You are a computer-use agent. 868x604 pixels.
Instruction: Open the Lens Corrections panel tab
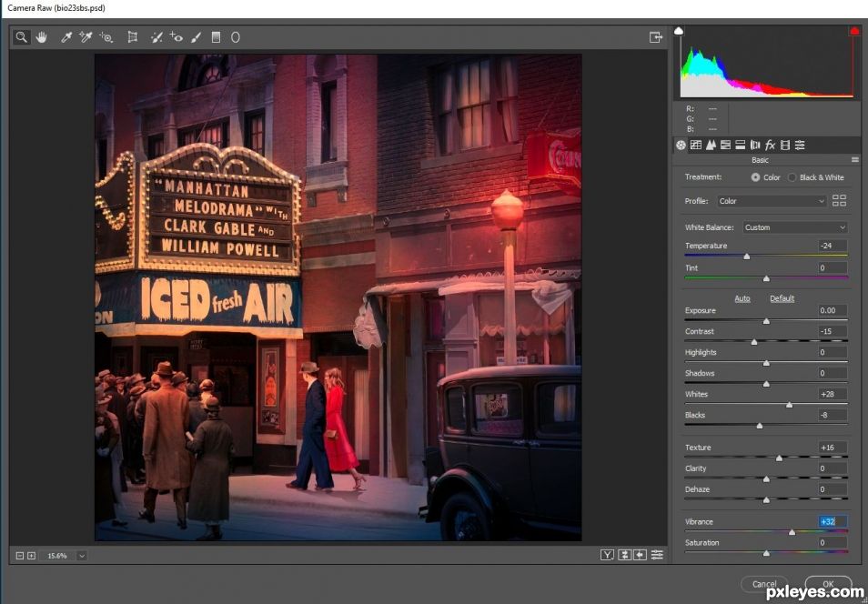point(755,145)
